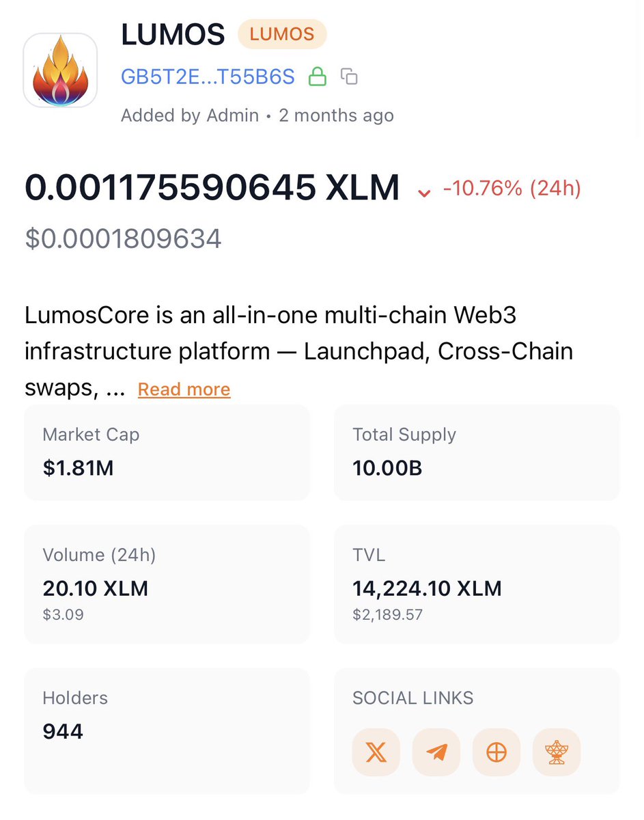Open the Holders card

point(167,730)
